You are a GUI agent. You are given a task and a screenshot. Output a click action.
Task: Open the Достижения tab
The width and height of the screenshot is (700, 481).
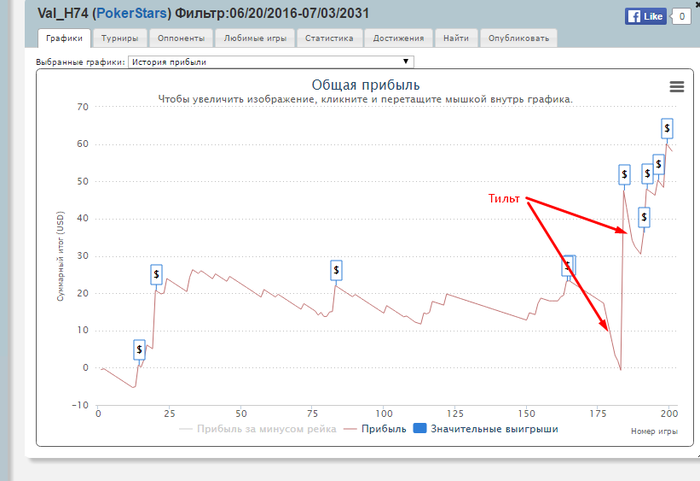coord(399,38)
